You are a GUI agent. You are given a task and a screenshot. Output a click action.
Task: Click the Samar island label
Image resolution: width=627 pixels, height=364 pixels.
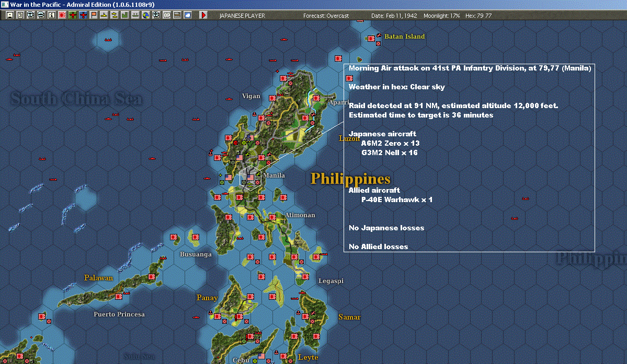click(349, 317)
